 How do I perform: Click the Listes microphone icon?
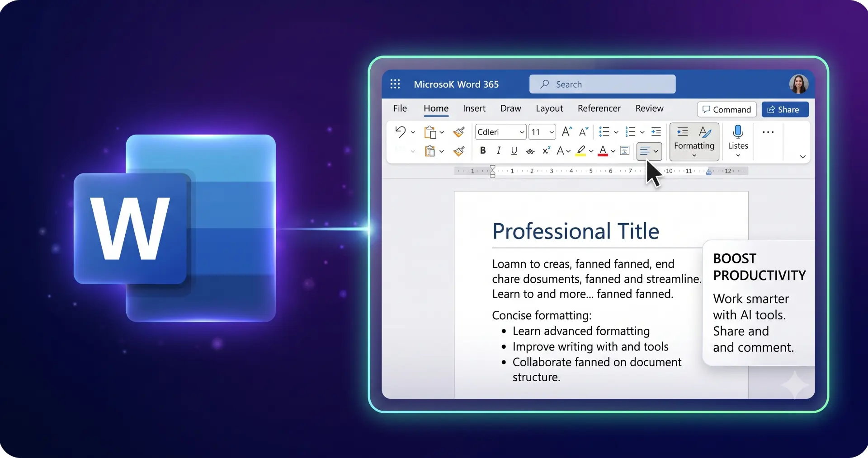(738, 131)
